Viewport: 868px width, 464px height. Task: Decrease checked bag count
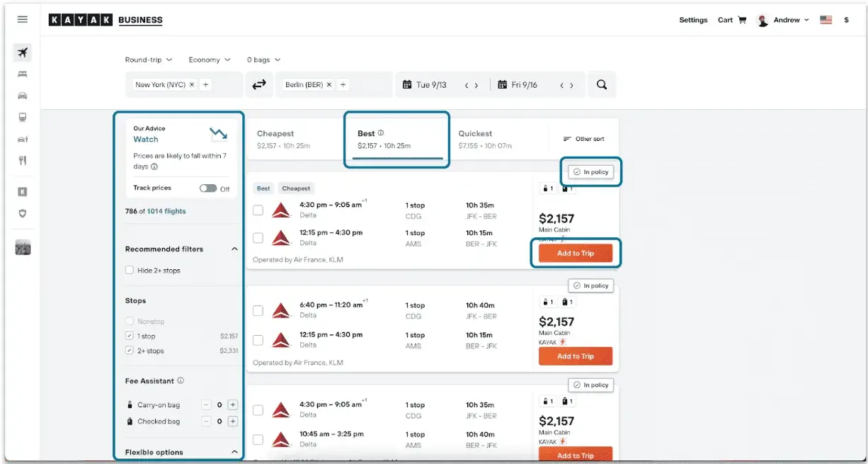point(206,421)
